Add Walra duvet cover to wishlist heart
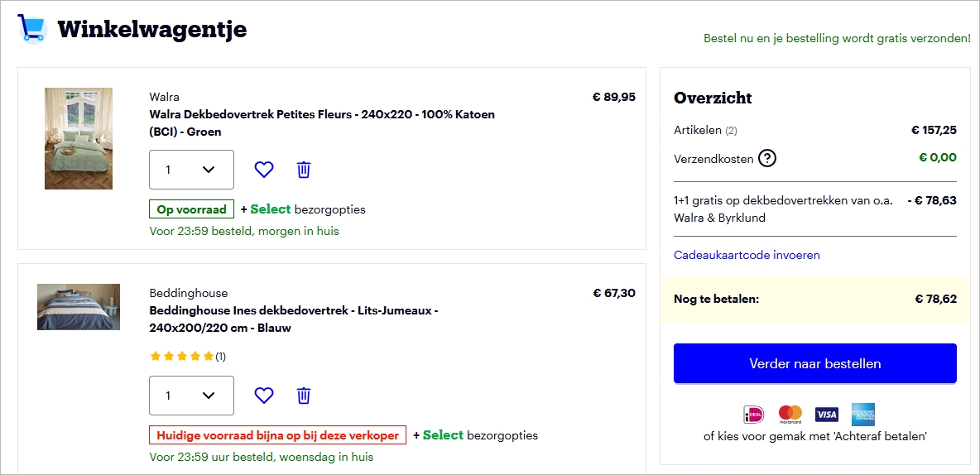 point(263,170)
